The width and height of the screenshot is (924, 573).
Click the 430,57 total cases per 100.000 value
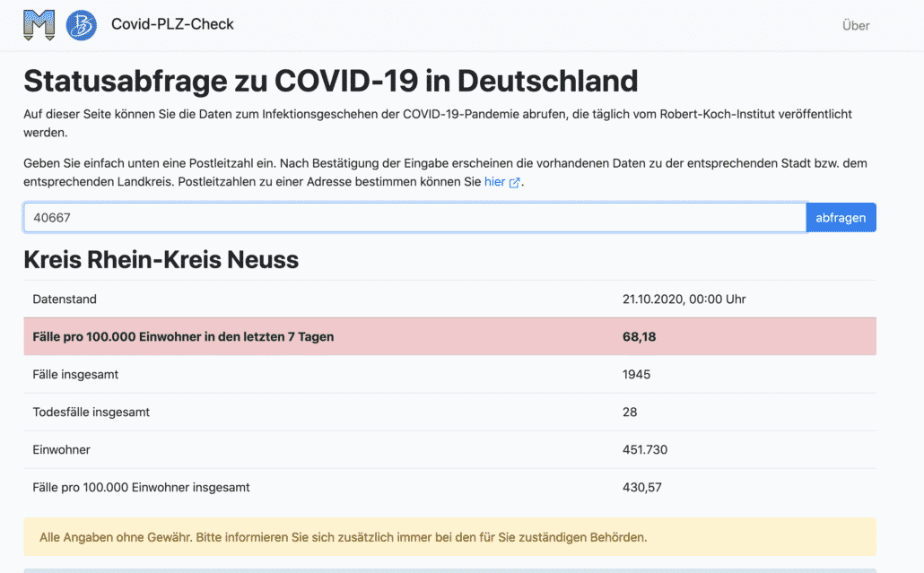[x=641, y=488]
